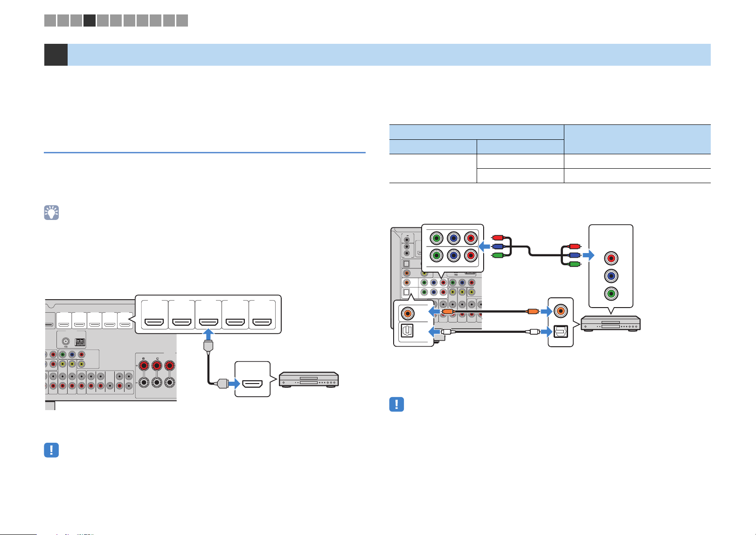
Task: Click the blue jack in the top row of the component callout
Action: point(453,238)
